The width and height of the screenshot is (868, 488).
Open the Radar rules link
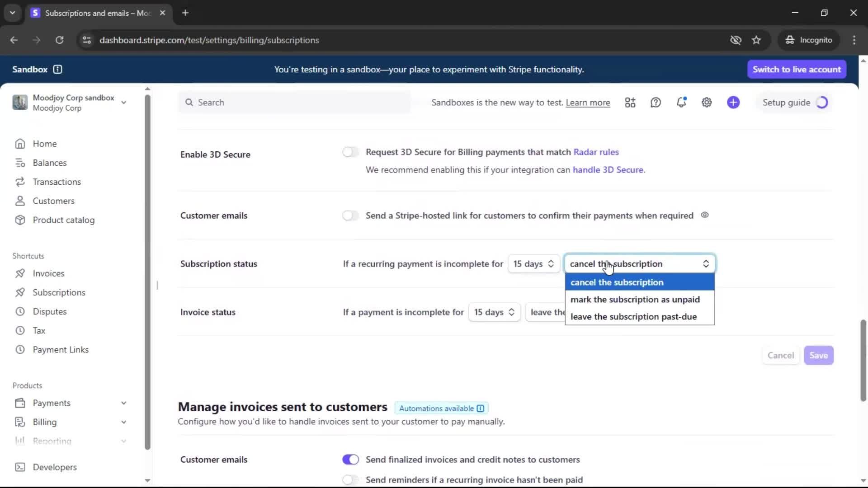[596, 152]
